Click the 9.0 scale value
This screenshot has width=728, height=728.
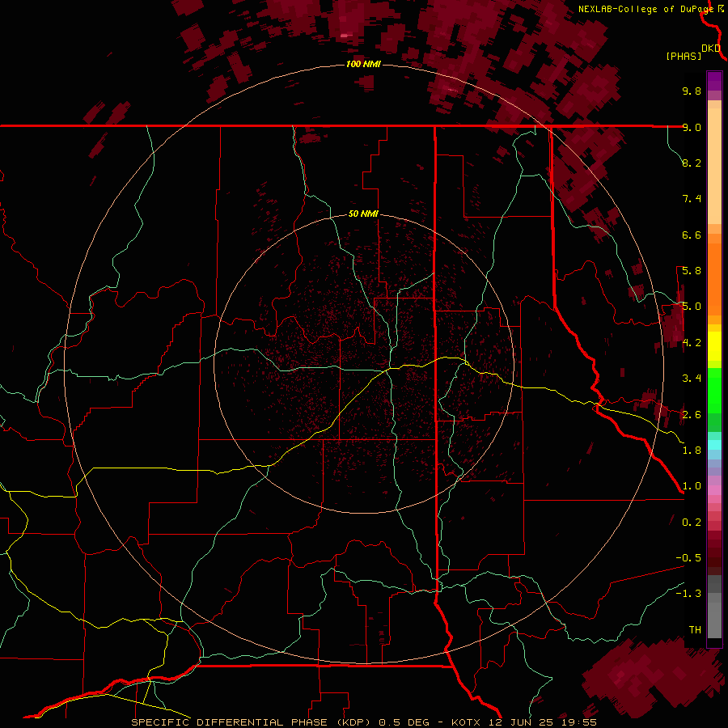tap(692, 127)
